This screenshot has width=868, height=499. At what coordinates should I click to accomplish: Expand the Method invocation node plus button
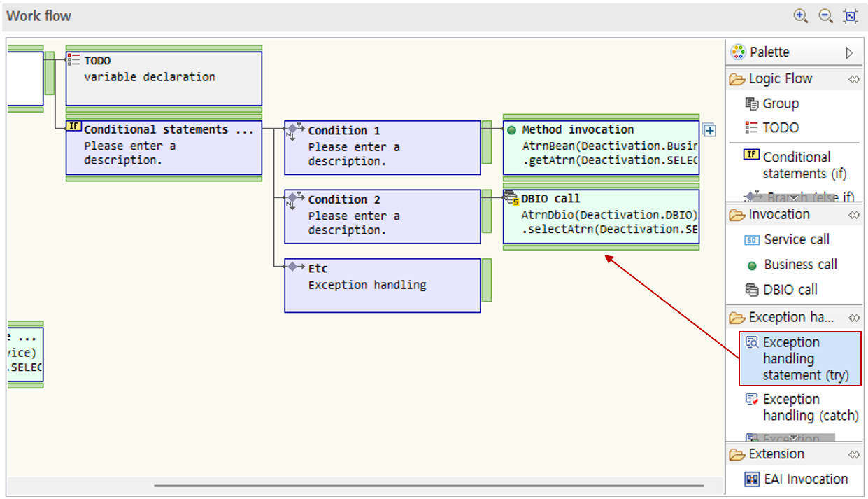[x=709, y=130]
